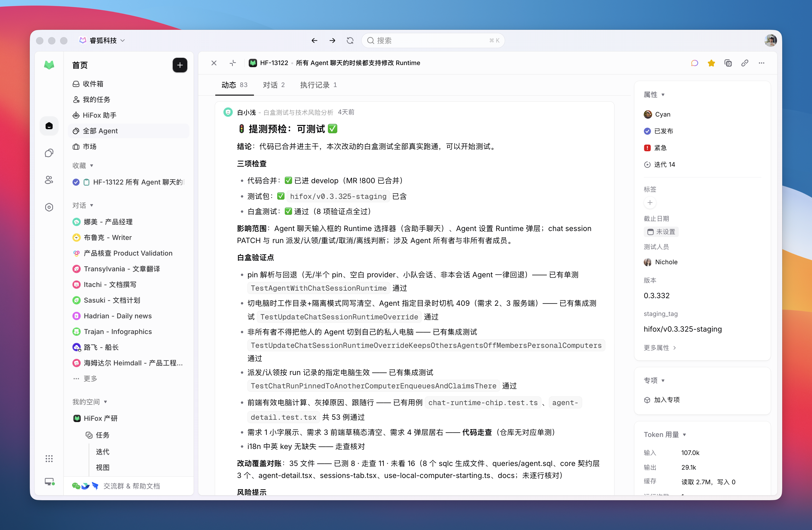Click the collapse expand icon next to close

pos(233,63)
